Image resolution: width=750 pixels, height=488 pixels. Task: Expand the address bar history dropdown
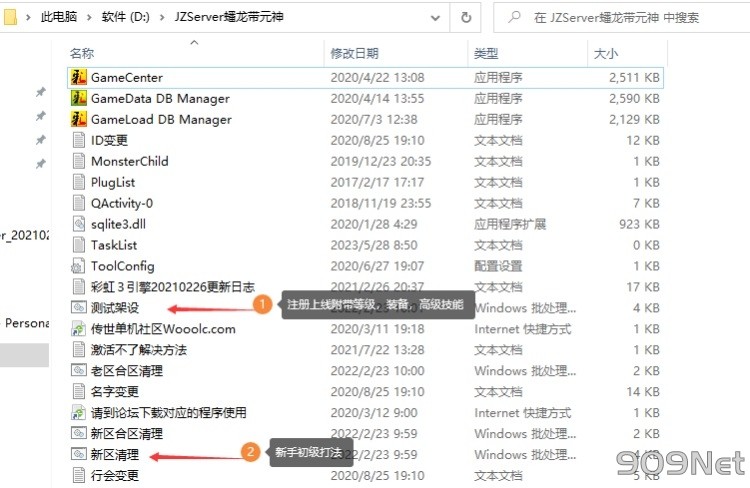pyautogui.click(x=433, y=18)
